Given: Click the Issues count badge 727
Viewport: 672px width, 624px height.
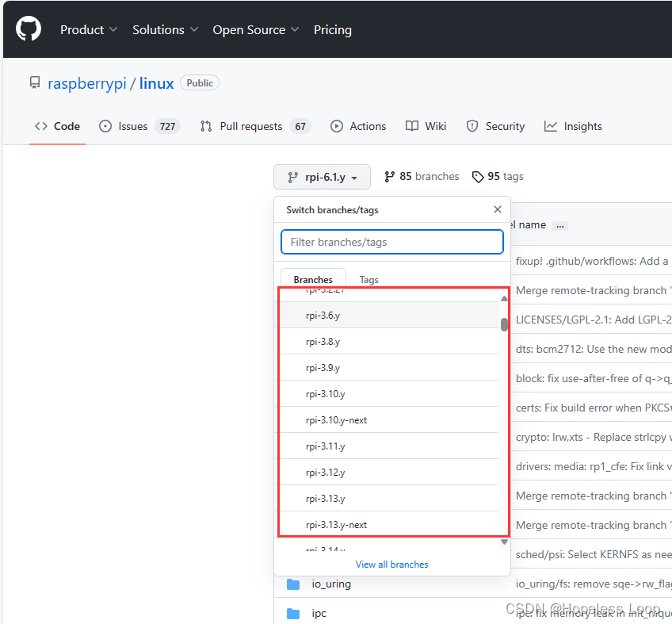Looking at the screenshot, I should [x=167, y=127].
